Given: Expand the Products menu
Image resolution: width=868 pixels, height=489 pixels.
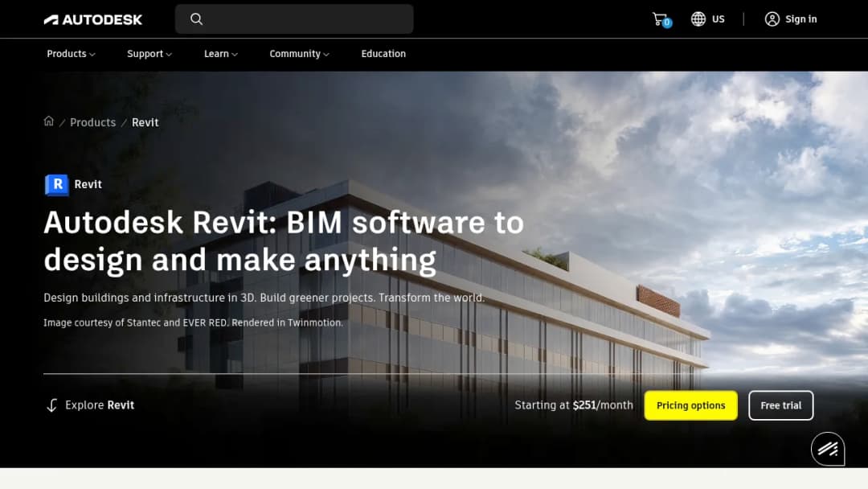Looking at the screenshot, I should tap(71, 54).
